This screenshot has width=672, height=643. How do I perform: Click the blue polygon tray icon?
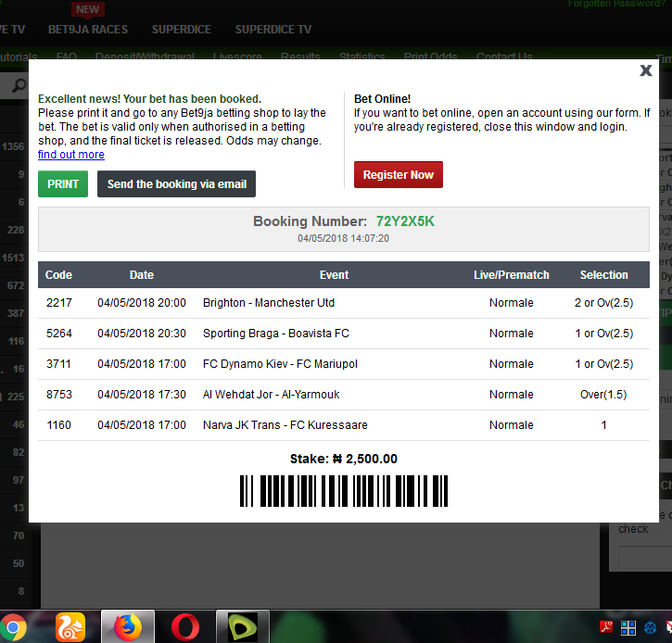click(651, 628)
